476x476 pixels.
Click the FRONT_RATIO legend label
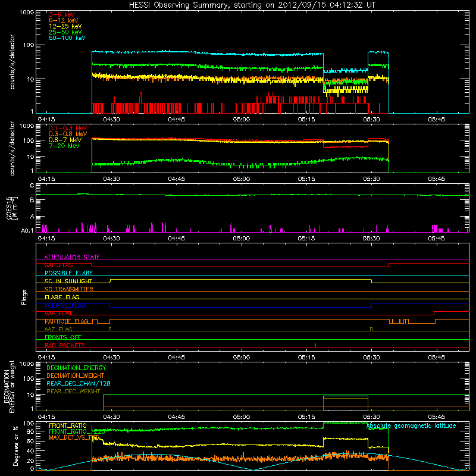coord(68,425)
